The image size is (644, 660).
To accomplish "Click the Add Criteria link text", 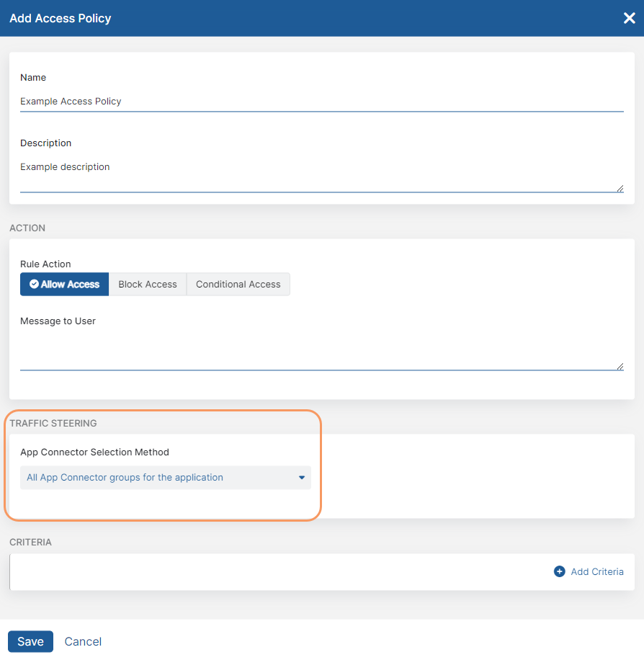I will [x=597, y=571].
